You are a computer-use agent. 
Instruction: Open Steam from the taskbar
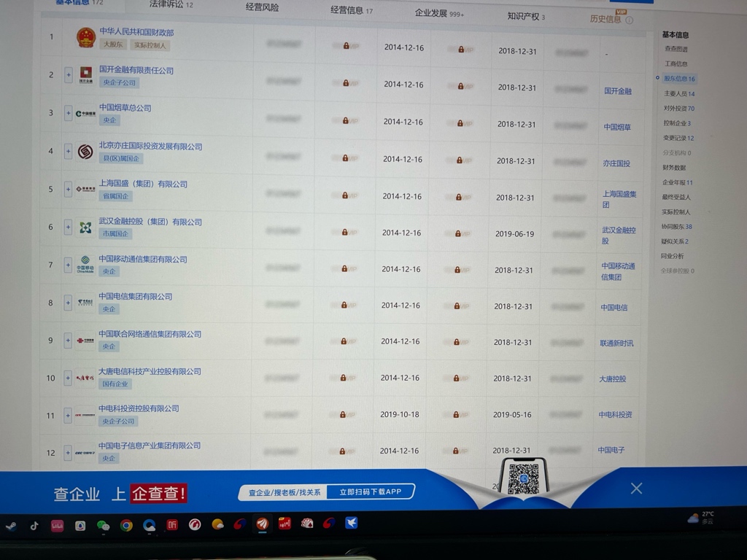pos(12,526)
